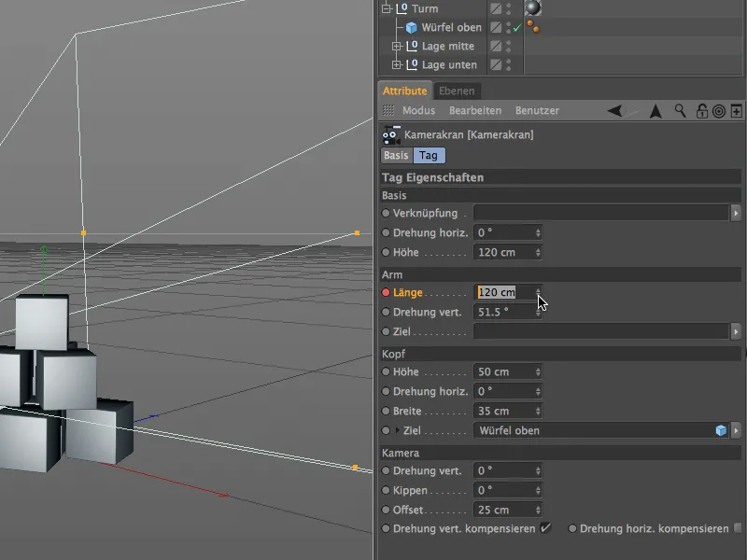747x560 pixels.
Task: Click stepper arrows of Basis Drehung horiz.
Action: [538, 232]
